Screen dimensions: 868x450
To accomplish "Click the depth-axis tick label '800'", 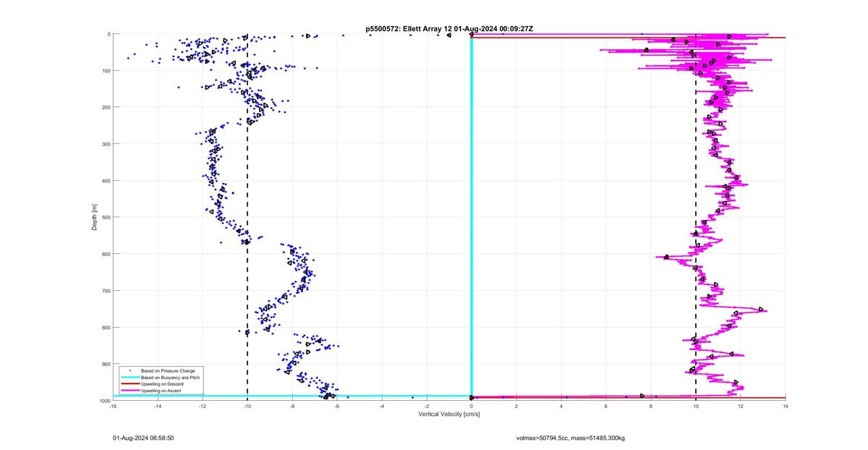I will [x=106, y=327].
